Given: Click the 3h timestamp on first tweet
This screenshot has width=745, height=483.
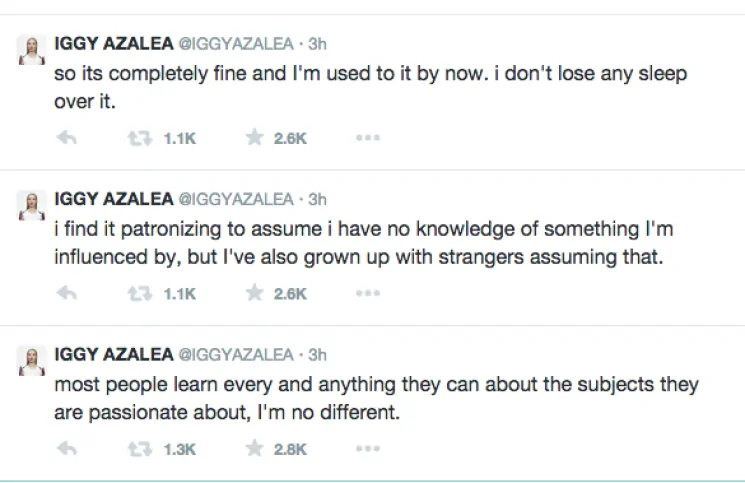Looking at the screenshot, I should pyautogui.click(x=318, y=44).
